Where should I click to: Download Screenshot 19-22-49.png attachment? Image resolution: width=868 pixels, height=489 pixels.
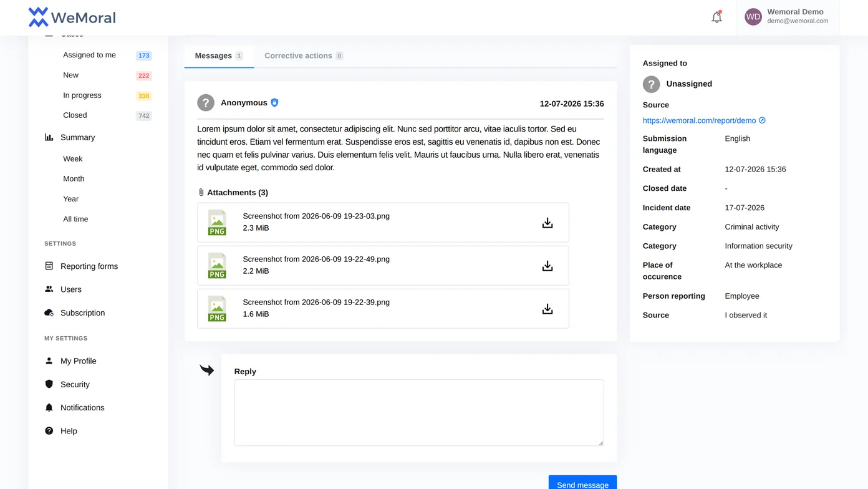coord(547,266)
